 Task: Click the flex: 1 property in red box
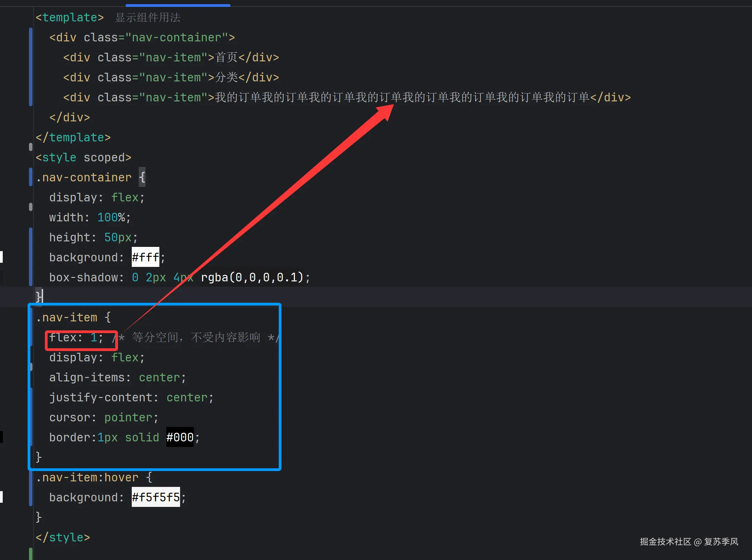(x=76, y=338)
